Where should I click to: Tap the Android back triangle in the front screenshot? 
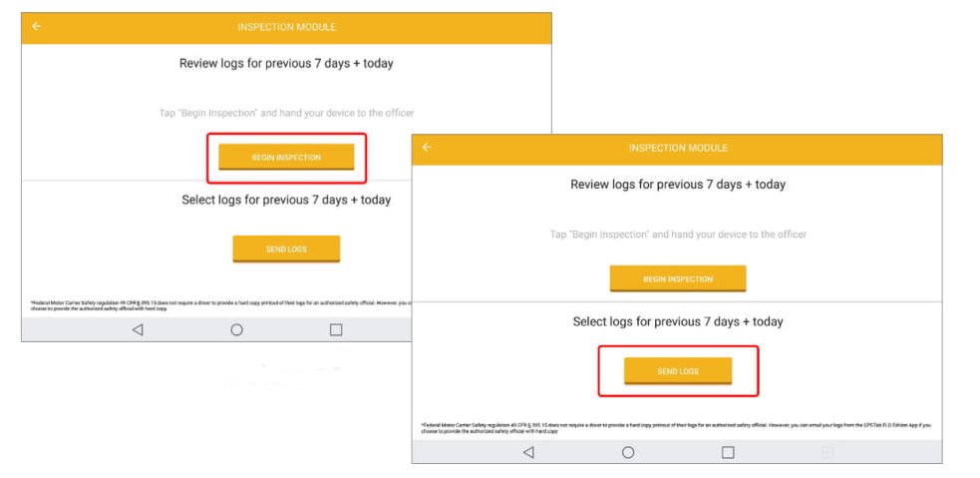528,452
